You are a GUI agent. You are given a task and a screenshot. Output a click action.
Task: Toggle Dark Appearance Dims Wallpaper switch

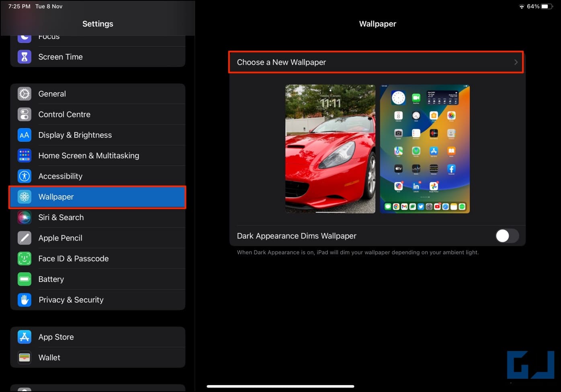coord(507,236)
